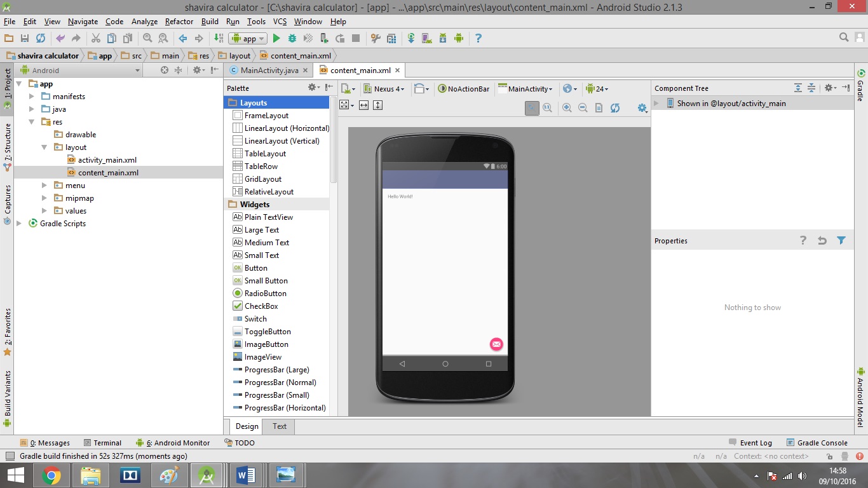868x488 pixels.
Task: Open Google Chrome from the taskbar
Action: [51, 475]
